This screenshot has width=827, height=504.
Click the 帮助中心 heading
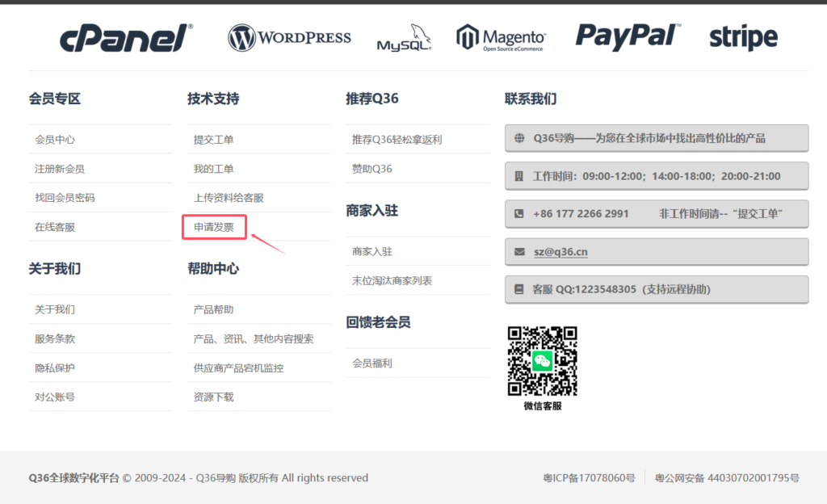point(213,268)
